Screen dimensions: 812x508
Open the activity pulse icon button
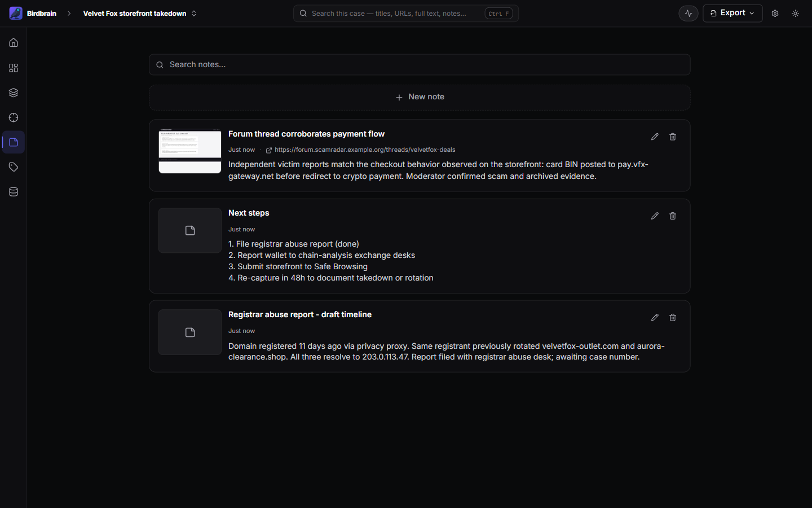coord(689,13)
